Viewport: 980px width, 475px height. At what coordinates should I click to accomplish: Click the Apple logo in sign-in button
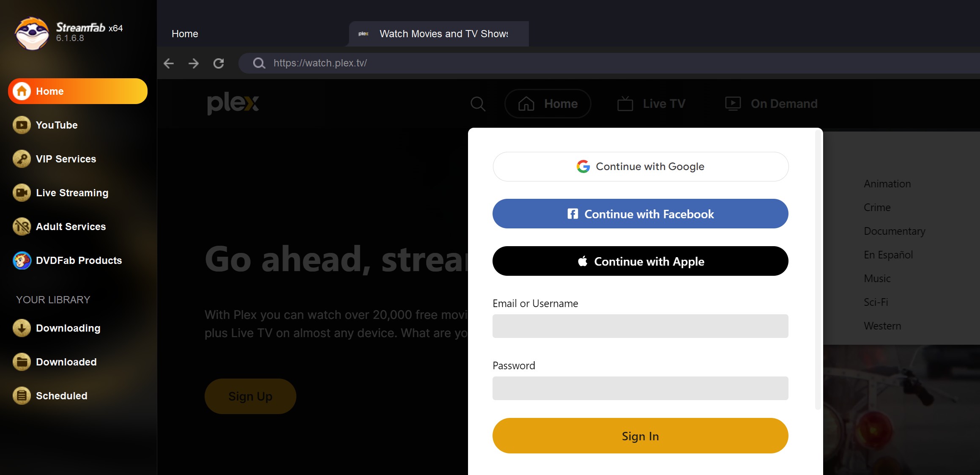pyautogui.click(x=583, y=261)
